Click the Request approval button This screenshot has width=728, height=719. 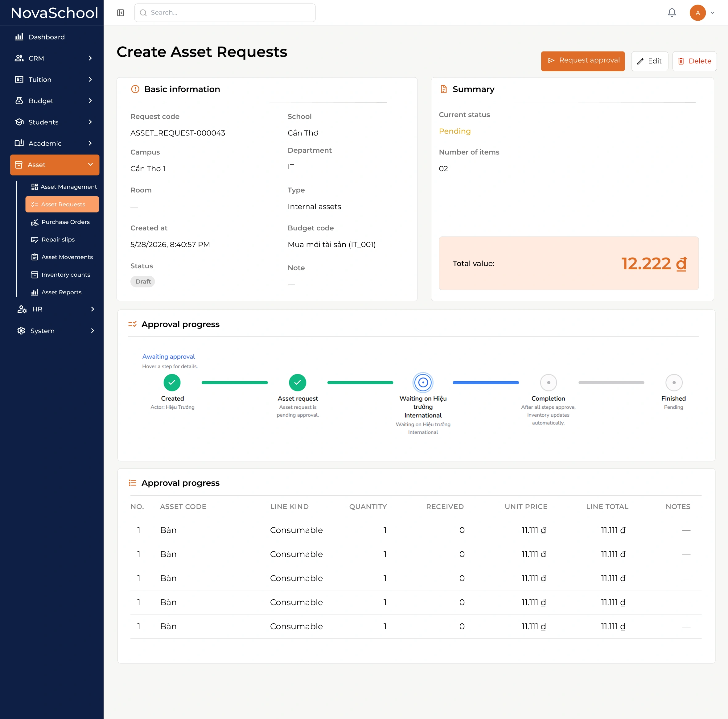[x=582, y=61]
